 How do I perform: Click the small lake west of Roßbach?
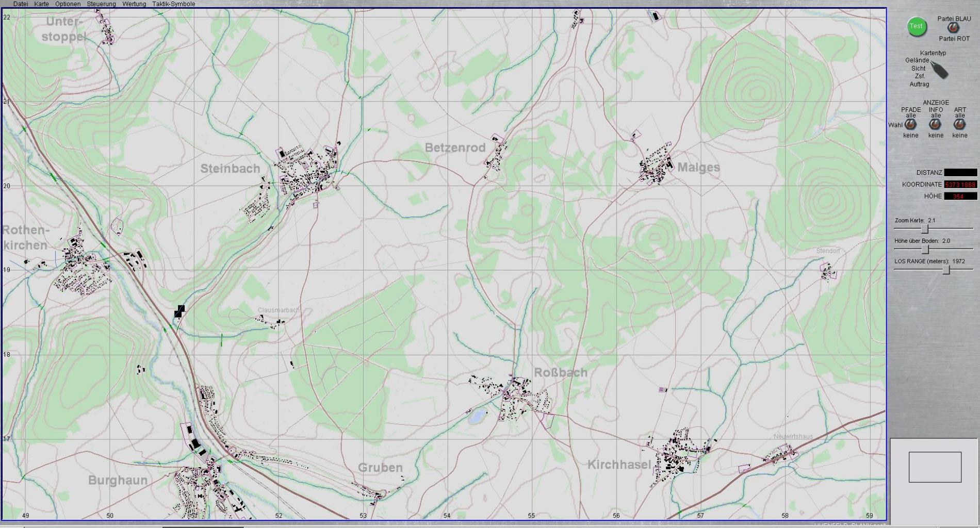click(477, 416)
